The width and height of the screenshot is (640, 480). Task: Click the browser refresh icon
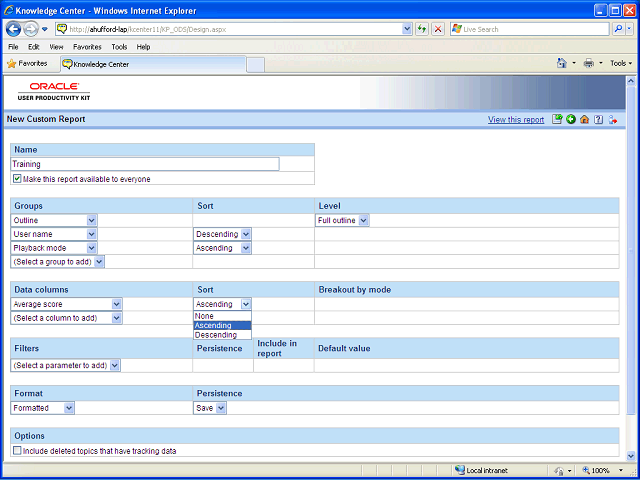pos(422,29)
